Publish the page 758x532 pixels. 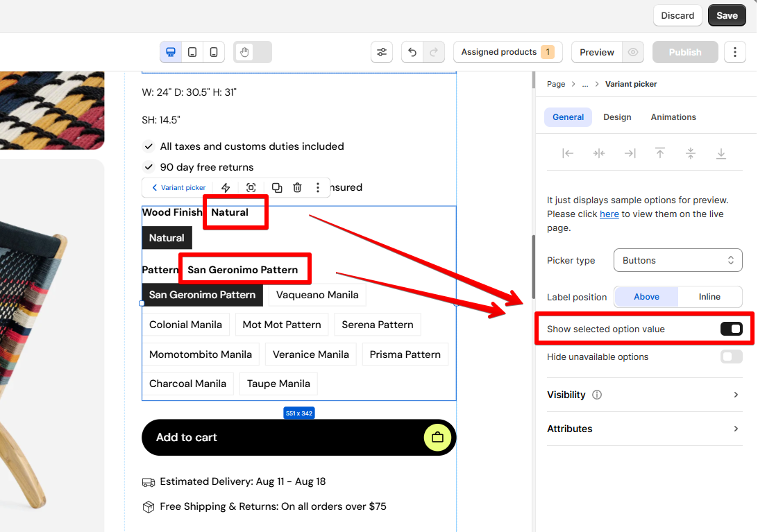pyautogui.click(x=685, y=52)
